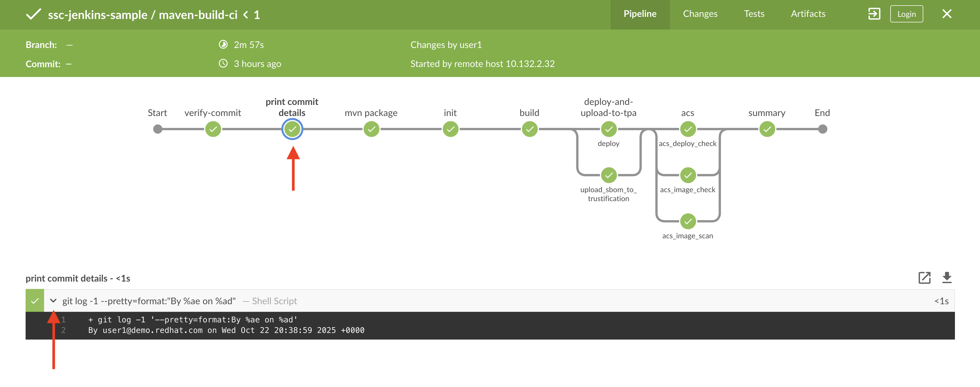Image resolution: width=980 pixels, height=387 pixels.
Task: Click the upload_sbom_to_trustification node
Action: click(609, 175)
